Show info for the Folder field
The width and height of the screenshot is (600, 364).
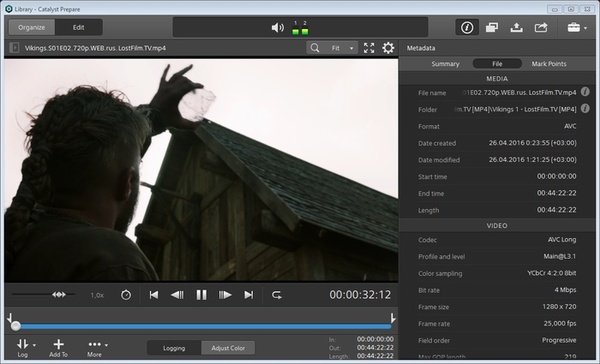[x=585, y=109]
